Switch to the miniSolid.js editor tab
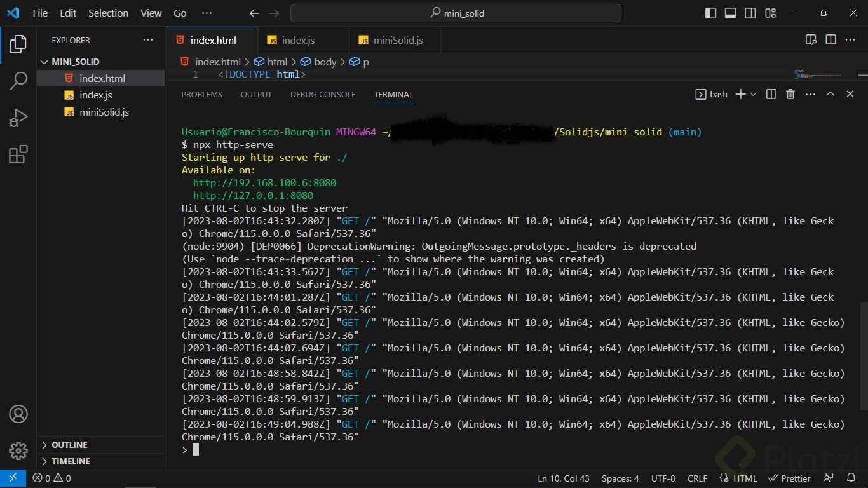 [398, 40]
